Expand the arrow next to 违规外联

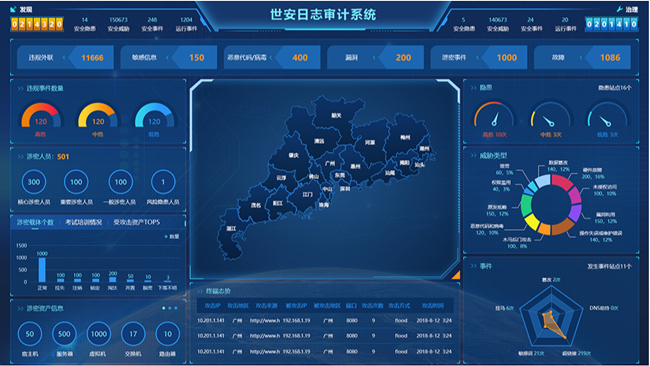point(64,58)
